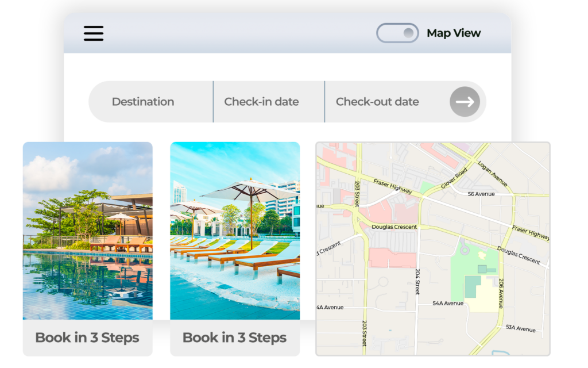Click the 53A Avenue label on map

[520, 328]
